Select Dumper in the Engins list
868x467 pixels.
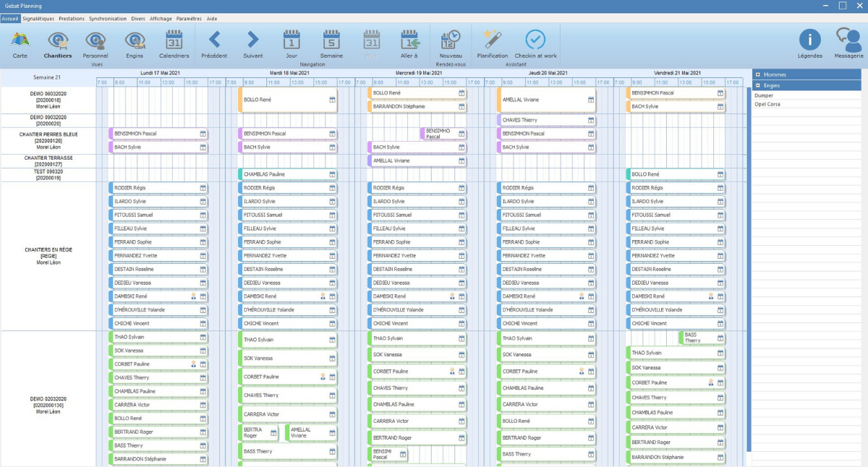[763, 95]
